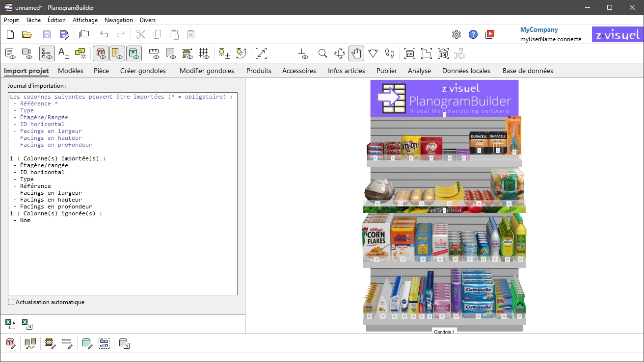Toggle shadow visibility icon
The height and width of the screenshot is (362, 644).
tap(171, 53)
